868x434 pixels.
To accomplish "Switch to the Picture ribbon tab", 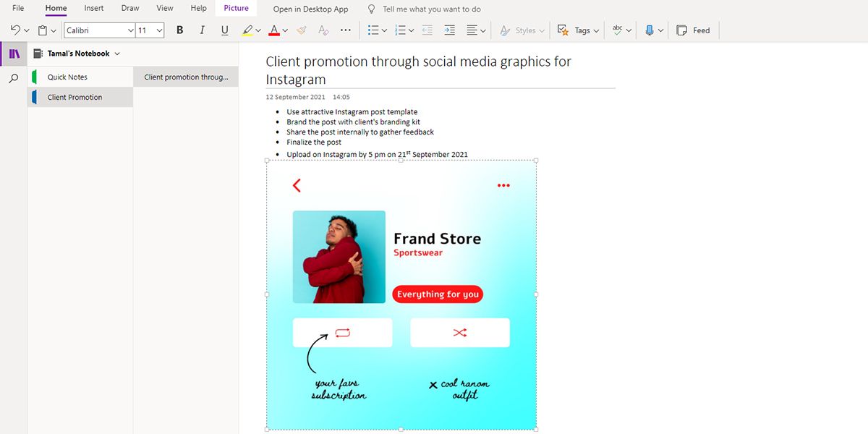I will pos(236,8).
